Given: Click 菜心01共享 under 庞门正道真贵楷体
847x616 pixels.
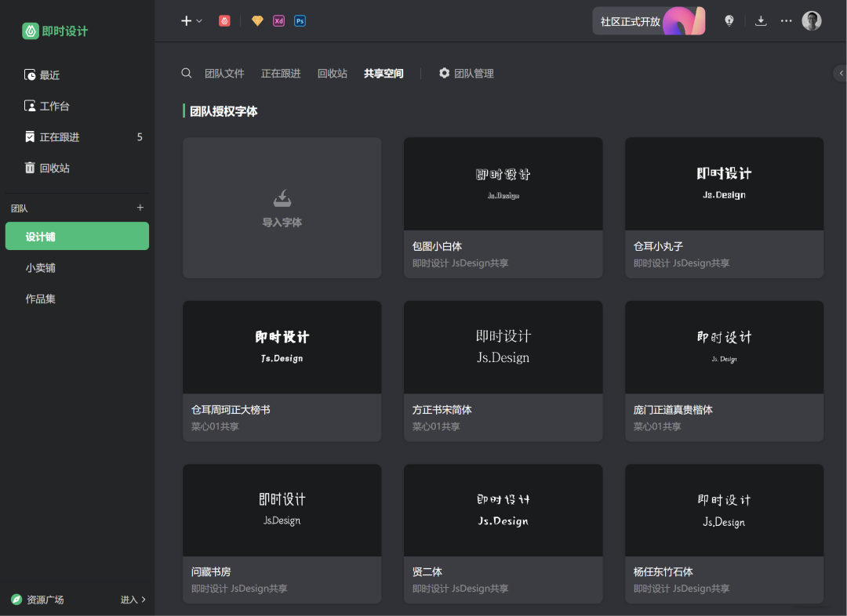Looking at the screenshot, I should pos(657,426).
